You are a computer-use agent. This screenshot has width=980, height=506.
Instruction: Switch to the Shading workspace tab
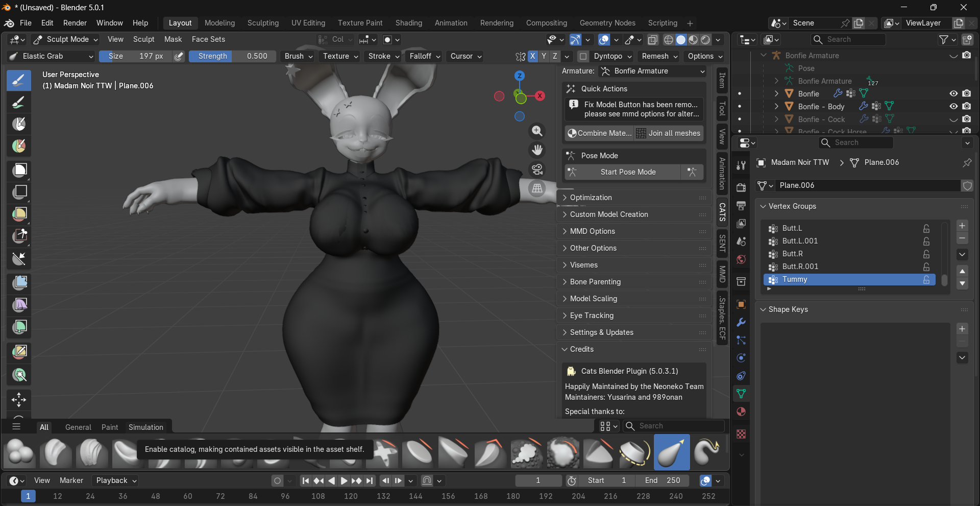[409, 23]
